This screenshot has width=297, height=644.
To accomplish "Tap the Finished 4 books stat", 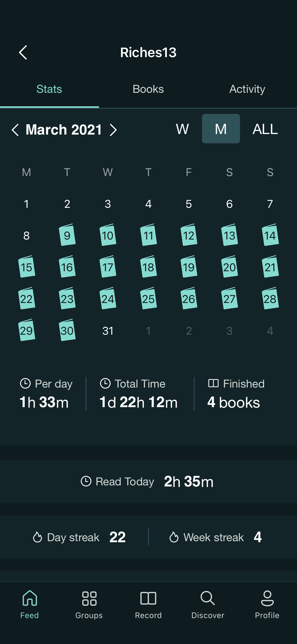I will click(x=236, y=394).
